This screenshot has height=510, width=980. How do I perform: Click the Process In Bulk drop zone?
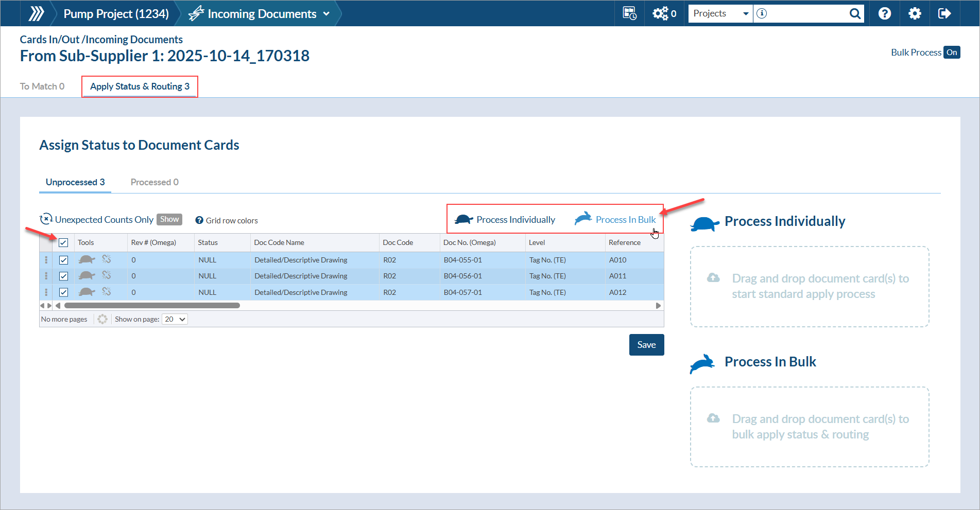click(x=810, y=427)
